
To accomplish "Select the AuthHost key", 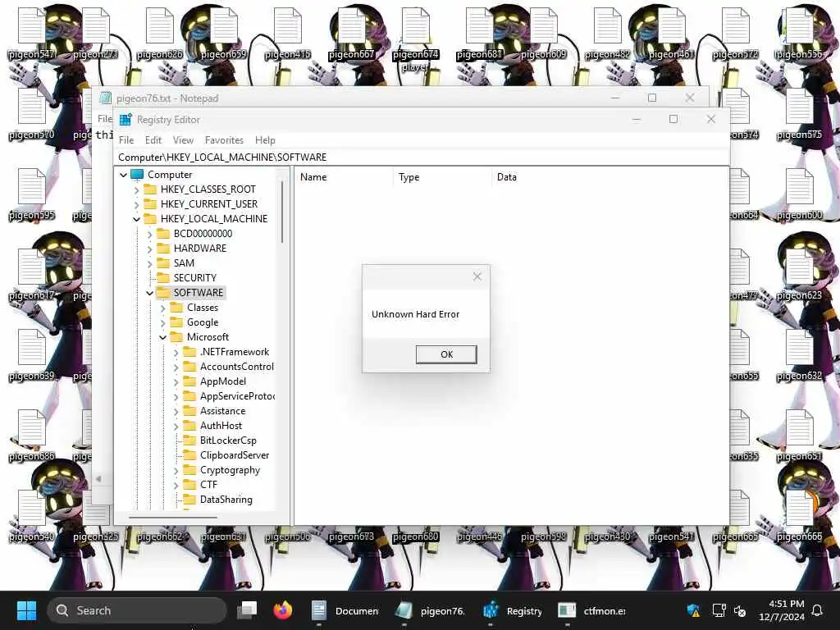I will (221, 426).
